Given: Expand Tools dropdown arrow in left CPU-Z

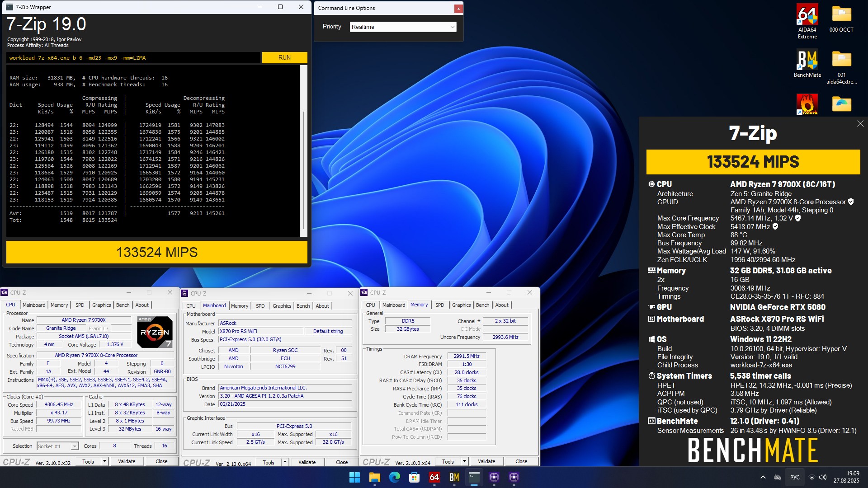Looking at the screenshot, I should click(104, 461).
